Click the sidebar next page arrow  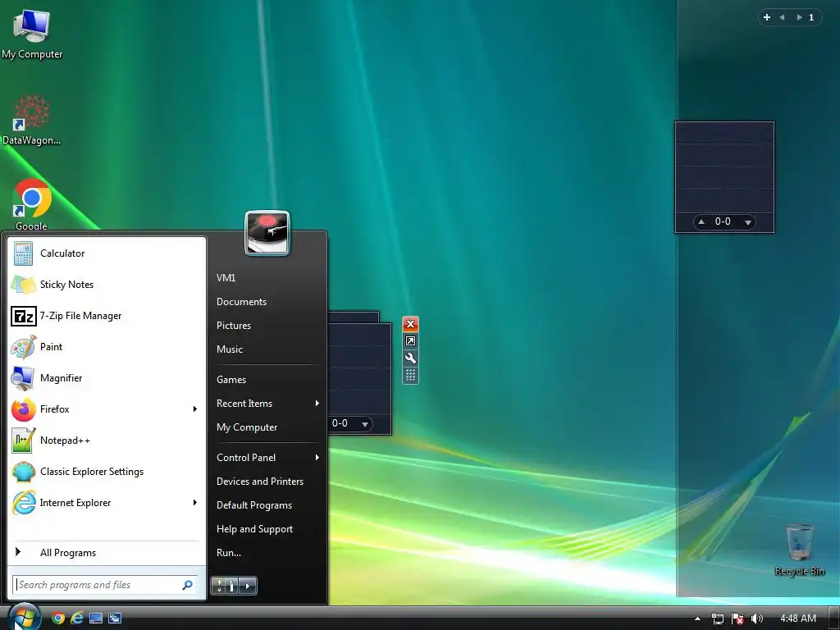click(799, 17)
